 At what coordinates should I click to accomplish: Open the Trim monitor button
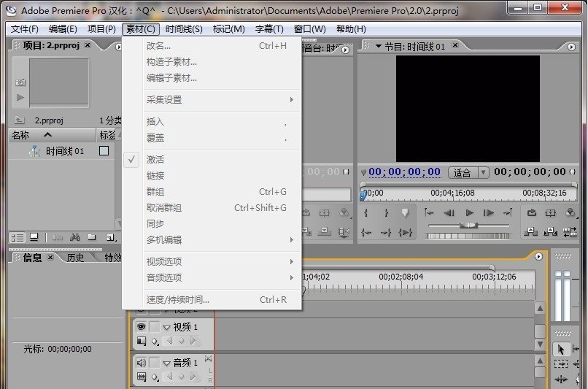tap(570, 232)
